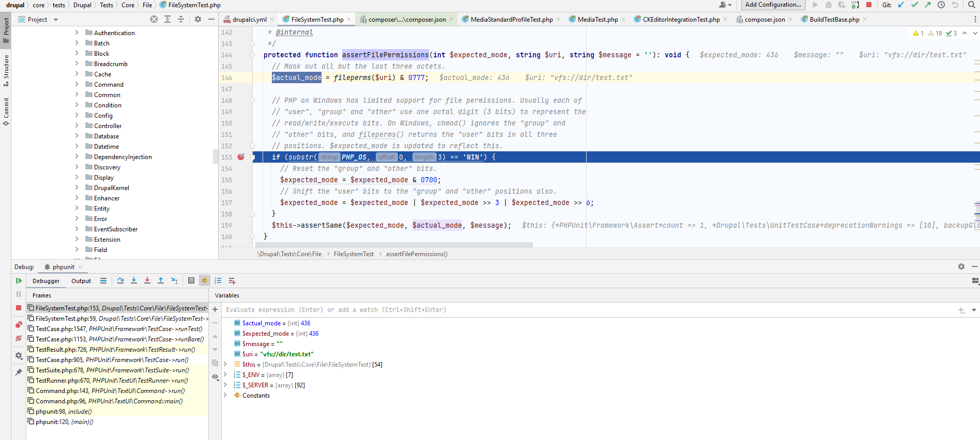The width and height of the screenshot is (980, 440).
Task: Expand the $this variable node
Action: (225, 364)
